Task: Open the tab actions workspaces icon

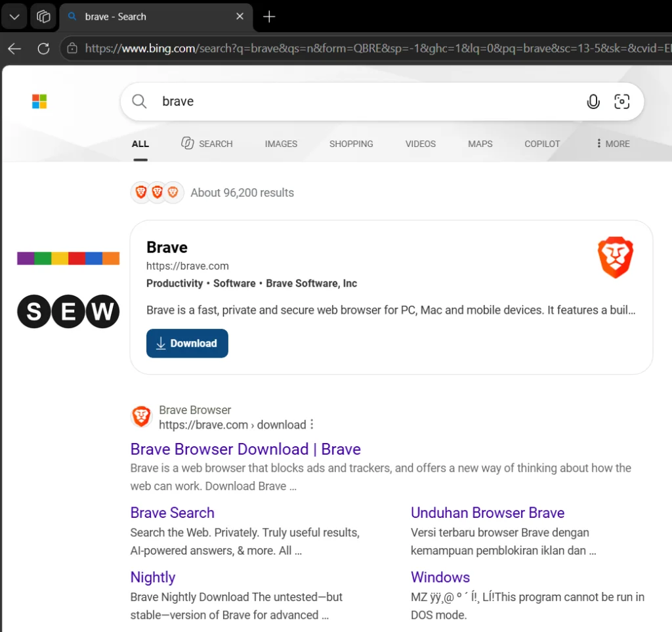Action: (x=43, y=16)
